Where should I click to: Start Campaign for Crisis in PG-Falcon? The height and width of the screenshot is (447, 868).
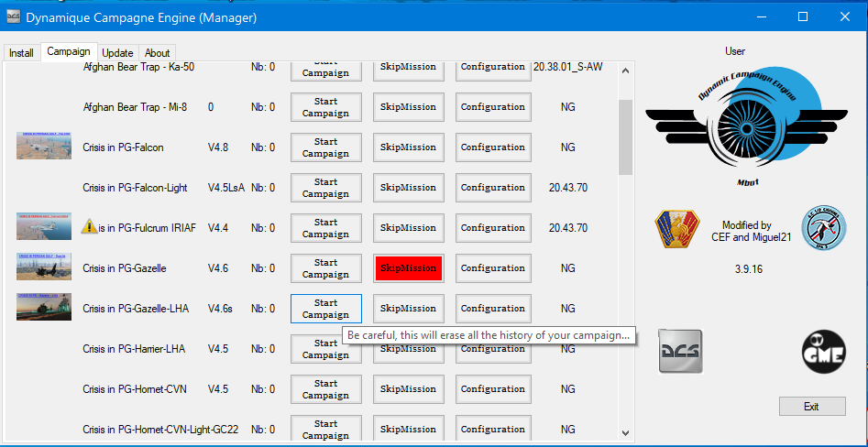pyautogui.click(x=326, y=147)
